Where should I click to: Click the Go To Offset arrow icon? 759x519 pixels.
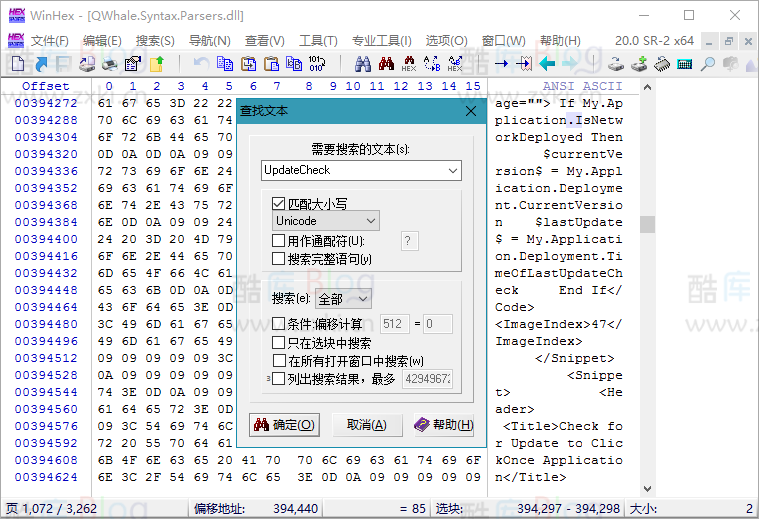click(501, 63)
